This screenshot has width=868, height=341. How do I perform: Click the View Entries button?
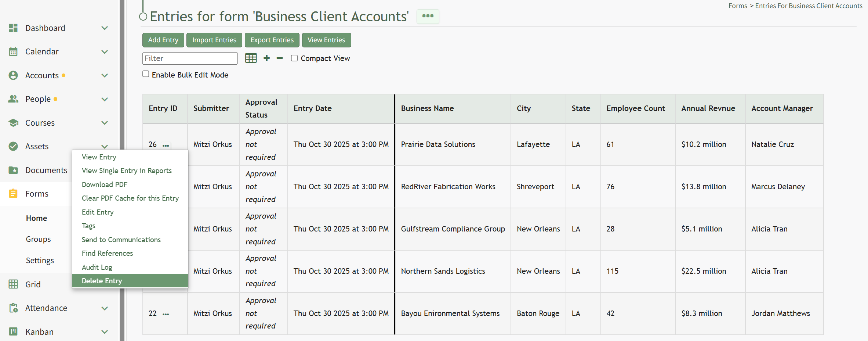pos(326,40)
